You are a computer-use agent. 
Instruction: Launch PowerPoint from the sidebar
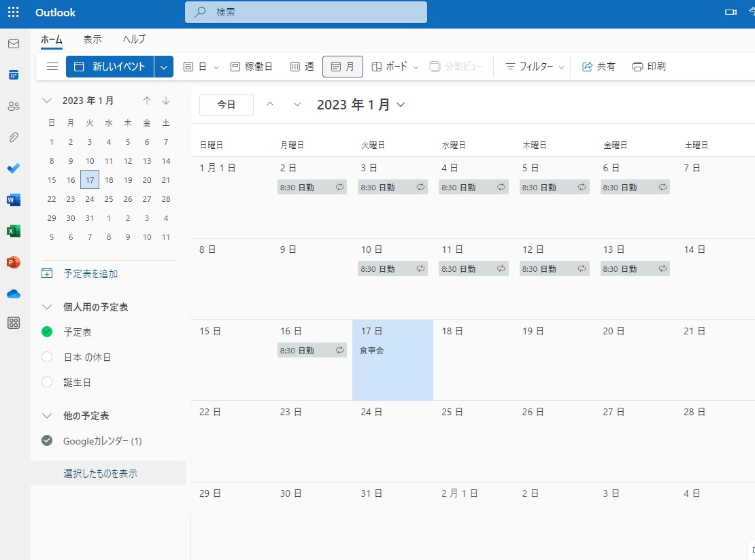tap(14, 262)
